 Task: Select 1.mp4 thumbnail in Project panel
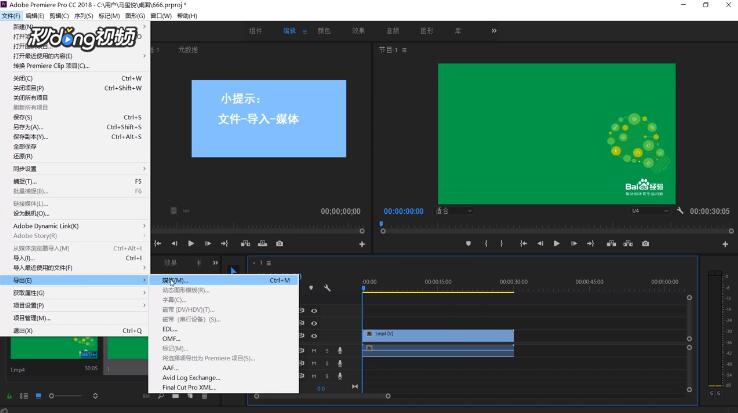(x=54, y=348)
